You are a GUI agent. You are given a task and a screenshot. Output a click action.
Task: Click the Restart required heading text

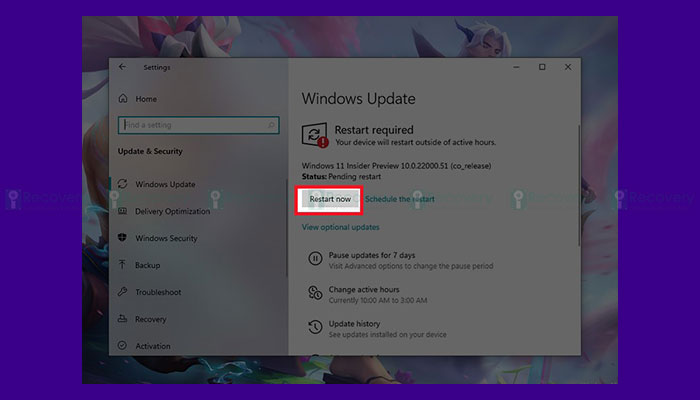pyautogui.click(x=374, y=130)
